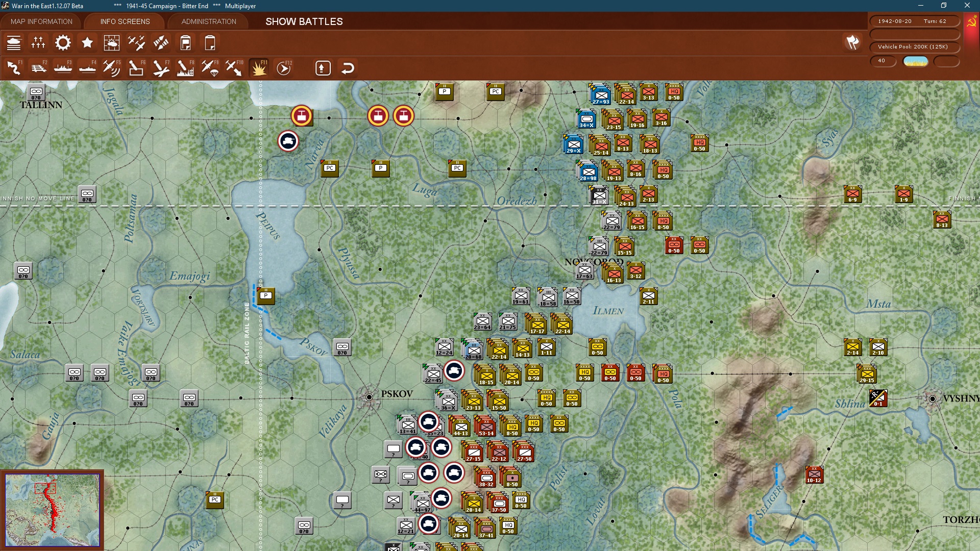The image size is (980, 551).
Task: Select the unit labeled 44=97
Action: 422,503
